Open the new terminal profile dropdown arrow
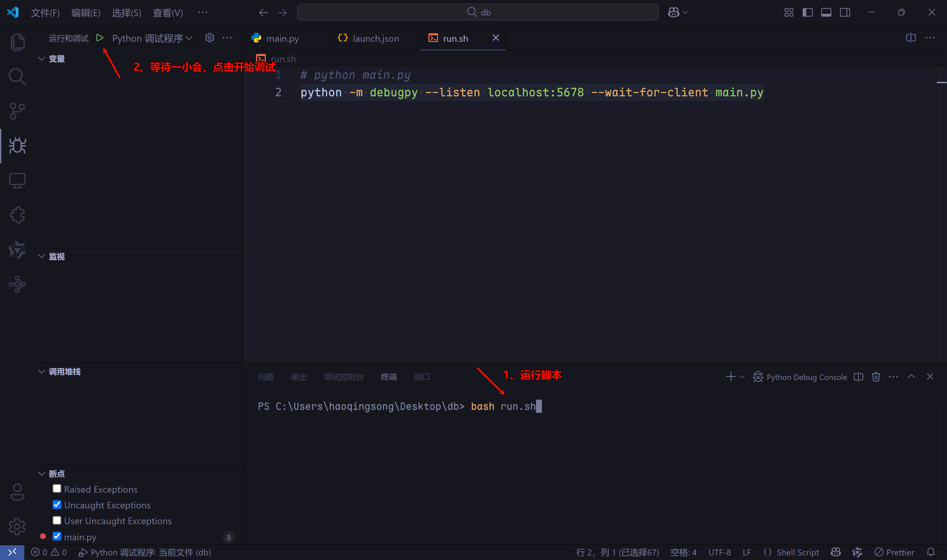 (742, 377)
